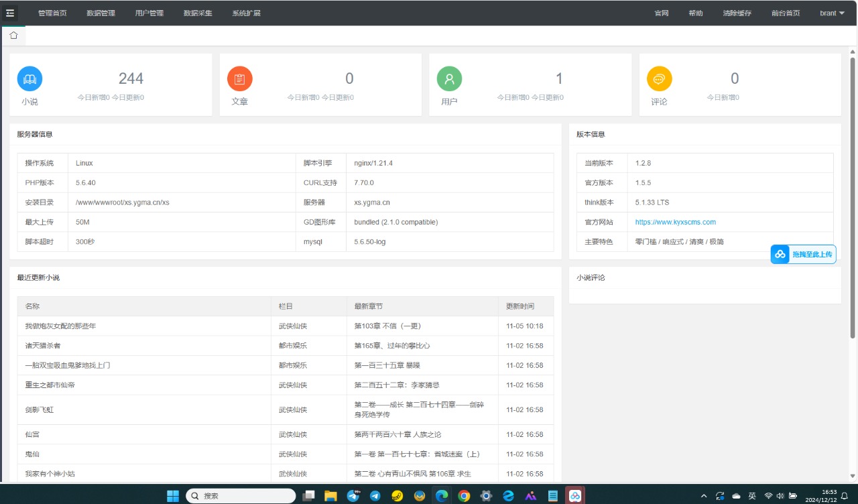Click the home tab icon

(x=13, y=36)
